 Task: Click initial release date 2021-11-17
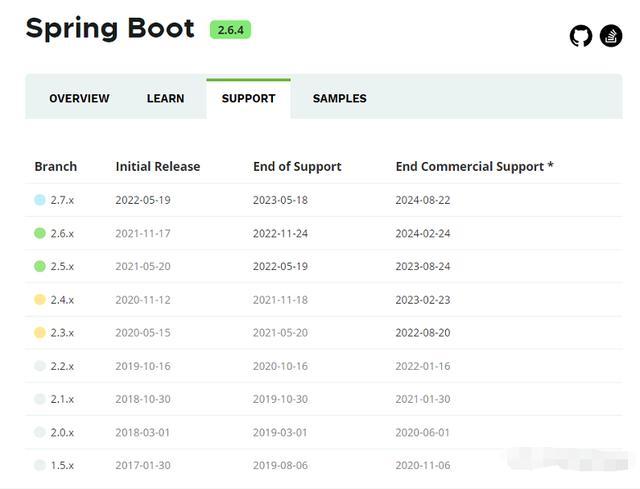pyautogui.click(x=143, y=233)
